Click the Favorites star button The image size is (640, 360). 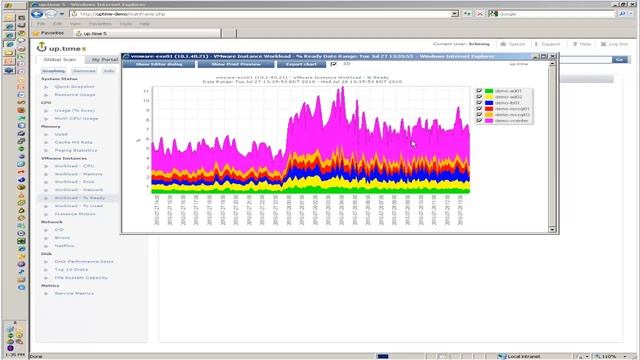(49, 33)
